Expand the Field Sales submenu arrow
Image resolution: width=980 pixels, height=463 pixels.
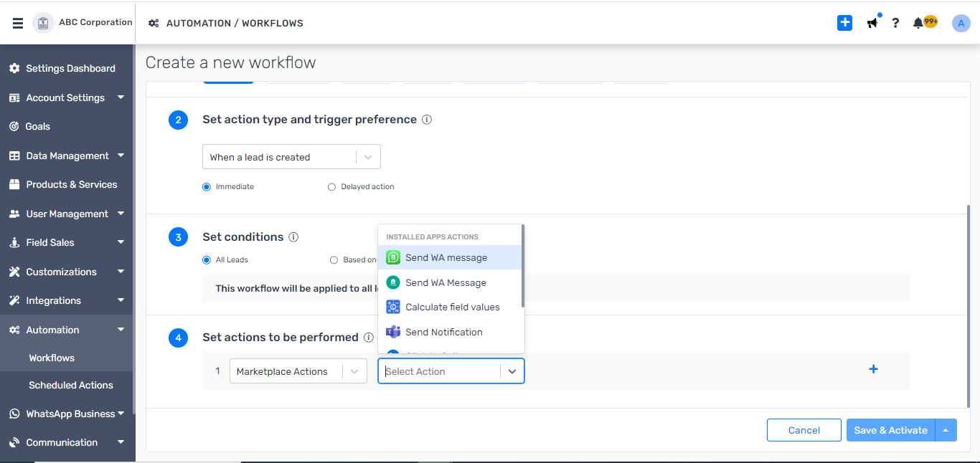121,242
